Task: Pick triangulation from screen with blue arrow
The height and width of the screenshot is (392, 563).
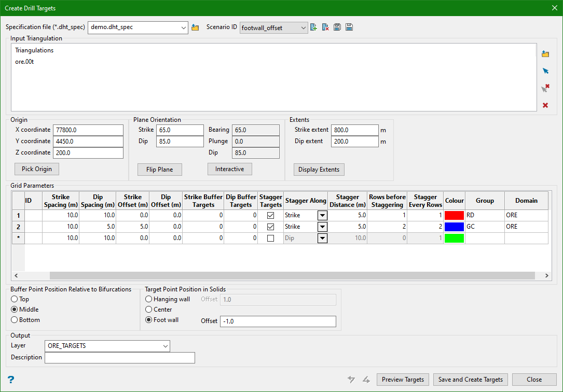Action: (x=545, y=71)
